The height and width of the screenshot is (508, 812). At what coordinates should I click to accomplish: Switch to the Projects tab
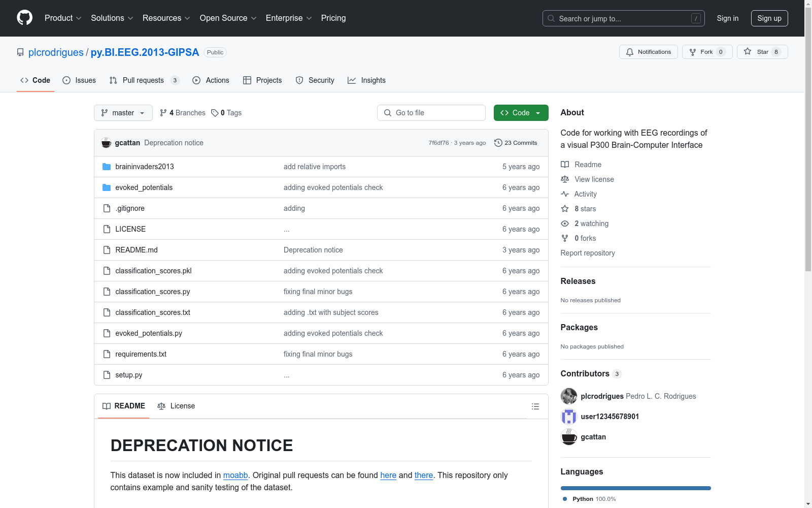[262, 80]
